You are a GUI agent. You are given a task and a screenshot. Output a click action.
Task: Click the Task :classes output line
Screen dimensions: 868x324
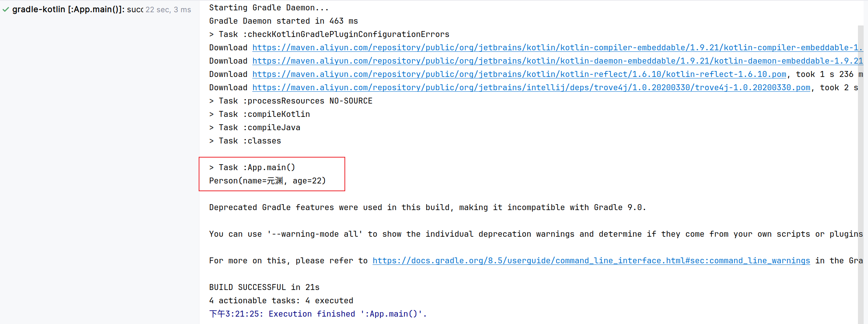[x=245, y=141]
